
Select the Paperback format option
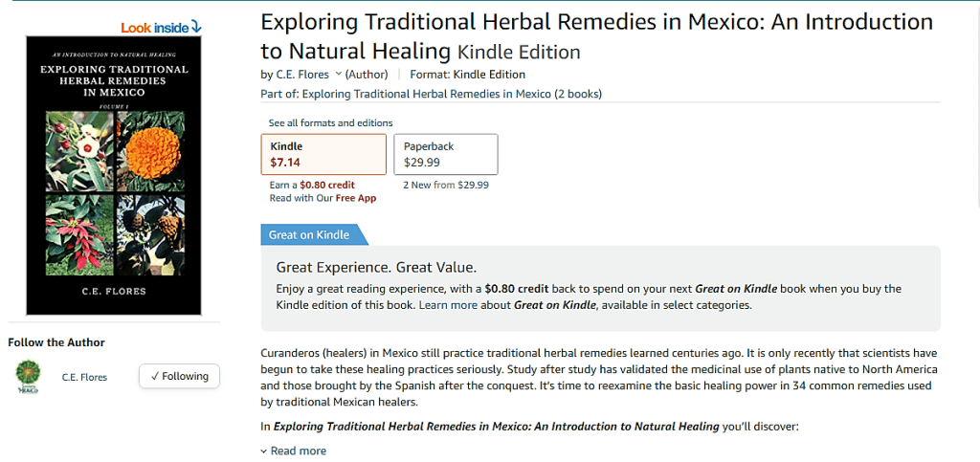[446, 154]
